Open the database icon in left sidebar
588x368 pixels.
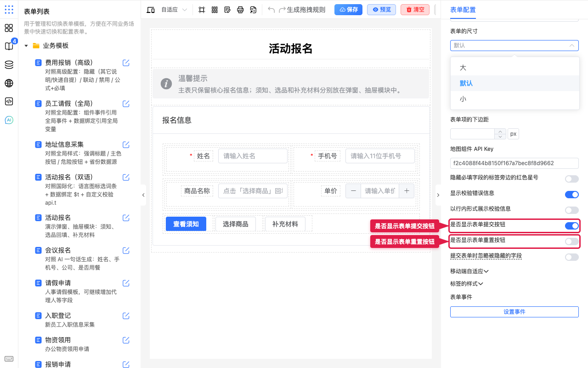(9, 65)
